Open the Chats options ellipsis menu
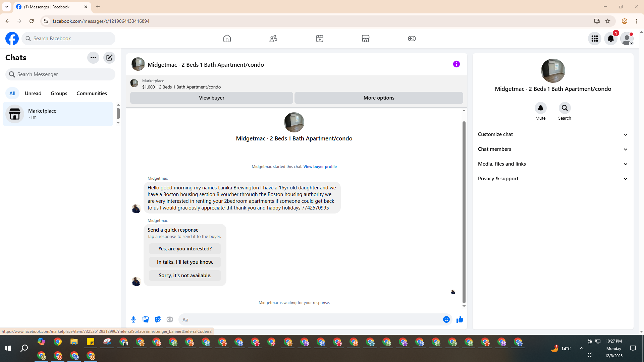Image resolution: width=644 pixels, height=362 pixels. [x=93, y=58]
